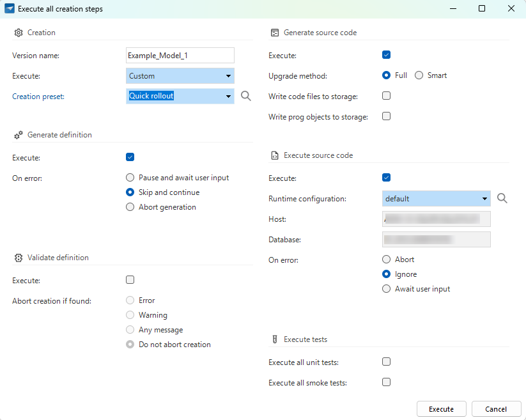Click the Execute button
Screen dimensions: 526x420
click(x=442, y=409)
